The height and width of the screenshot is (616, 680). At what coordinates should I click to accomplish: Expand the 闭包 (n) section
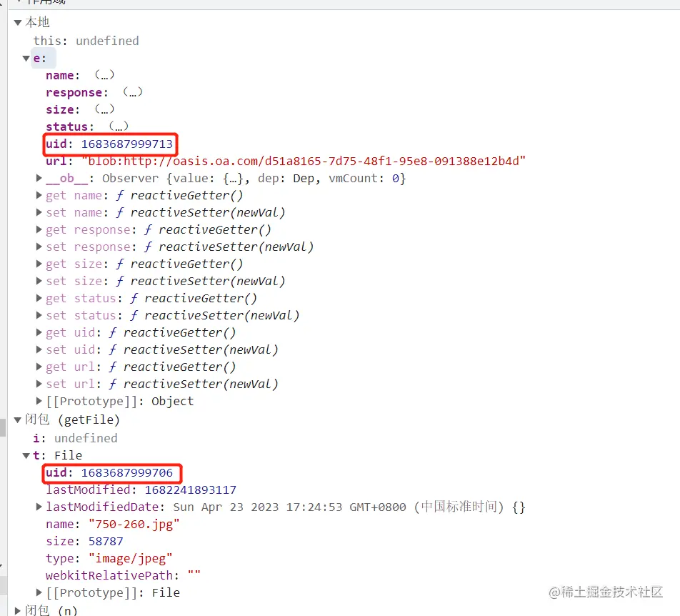click(18, 610)
